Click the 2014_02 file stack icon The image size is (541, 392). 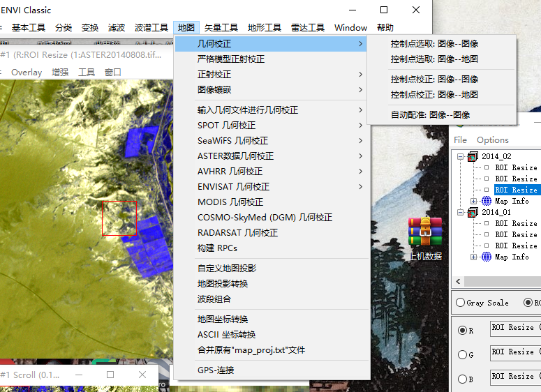473,156
